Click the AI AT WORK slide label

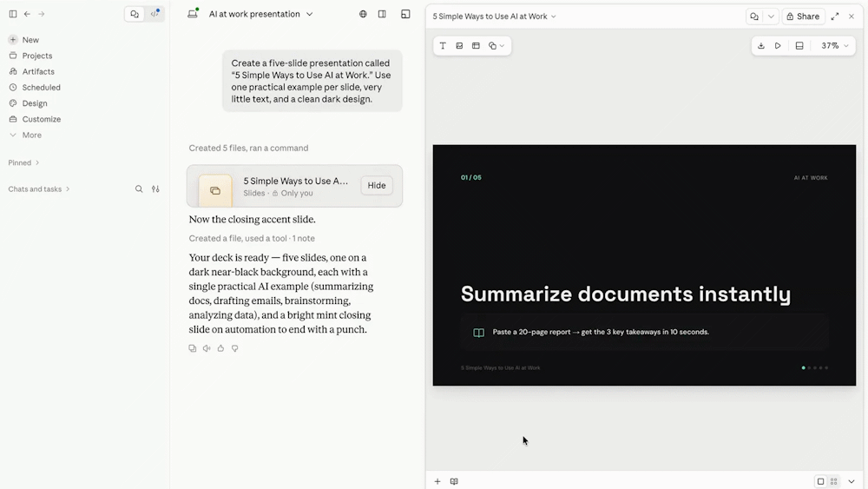click(x=811, y=178)
